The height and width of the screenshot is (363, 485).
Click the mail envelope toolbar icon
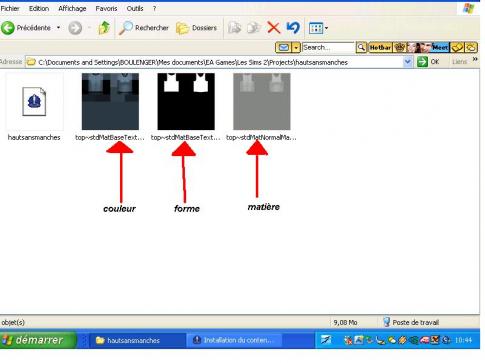click(x=284, y=48)
